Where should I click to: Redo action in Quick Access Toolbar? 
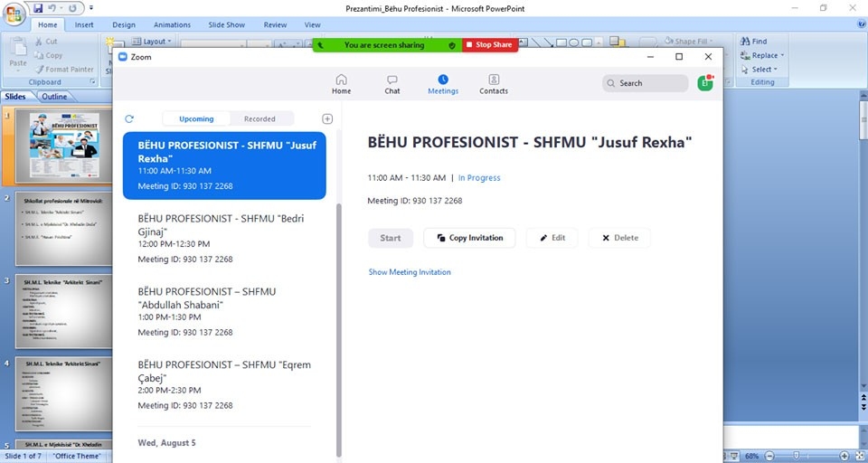click(x=72, y=8)
